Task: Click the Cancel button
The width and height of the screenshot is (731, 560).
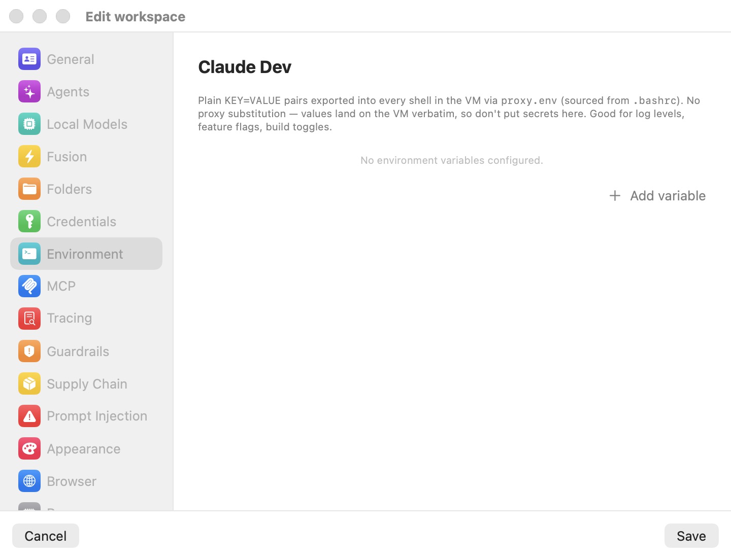Action: pos(46,536)
